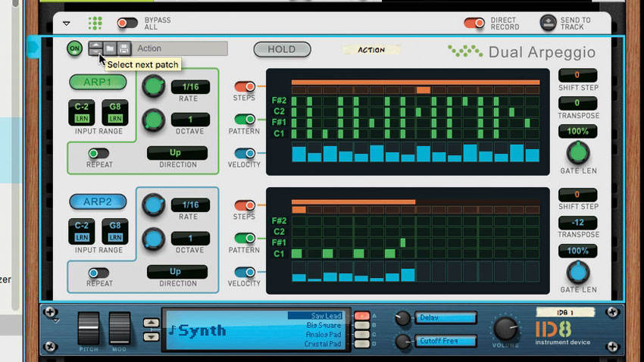This screenshot has width=644, height=362.
Task: Select the ARP2 button
Action: coord(98,201)
